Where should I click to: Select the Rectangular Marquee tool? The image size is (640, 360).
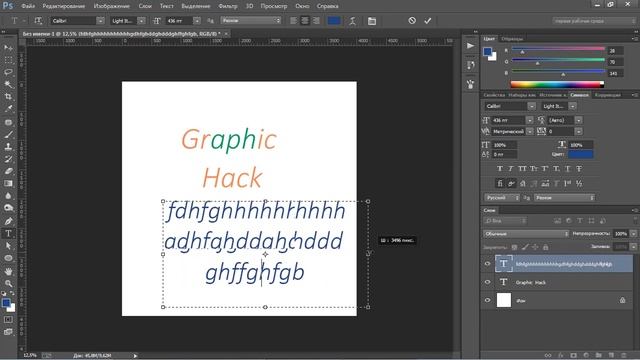(8, 60)
